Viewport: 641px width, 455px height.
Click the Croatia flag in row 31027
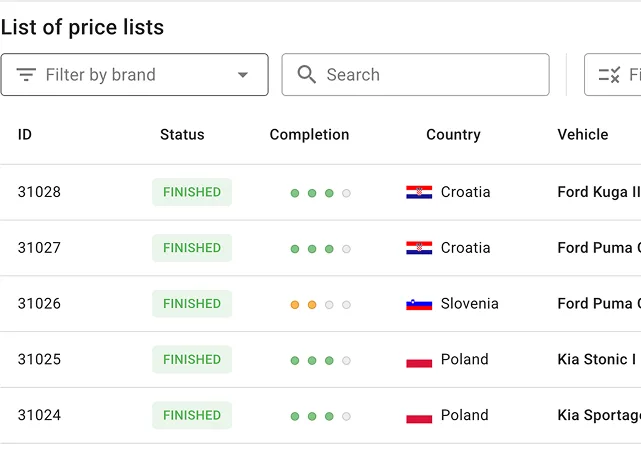419,248
